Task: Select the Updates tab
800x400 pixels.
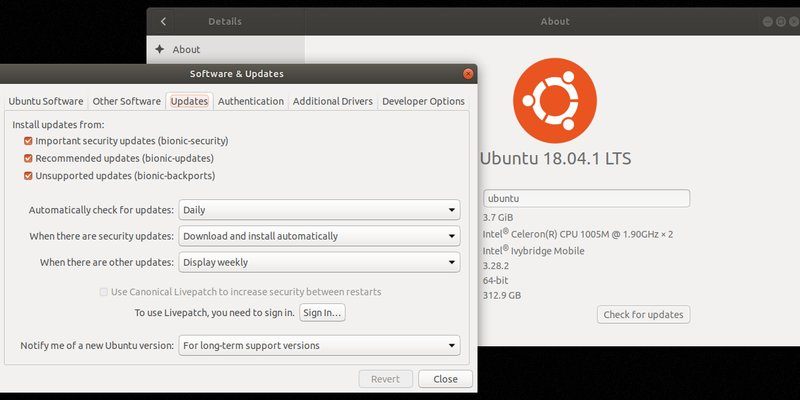Action: click(189, 101)
